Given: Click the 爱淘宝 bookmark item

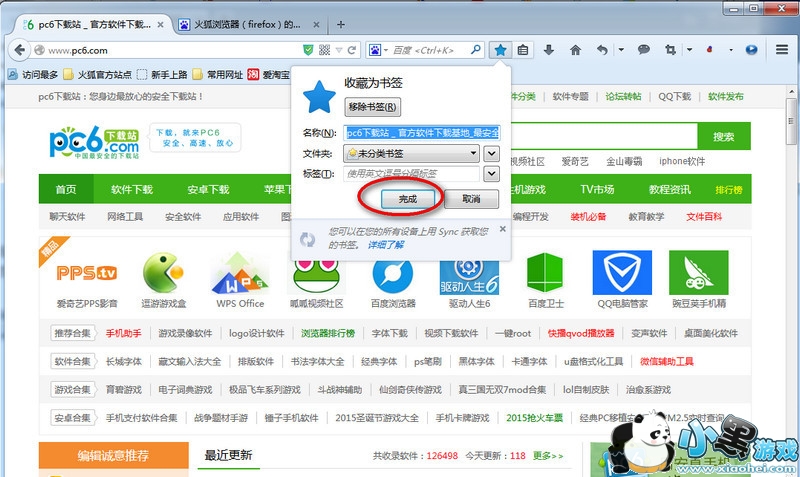Looking at the screenshot, I should pos(269,75).
